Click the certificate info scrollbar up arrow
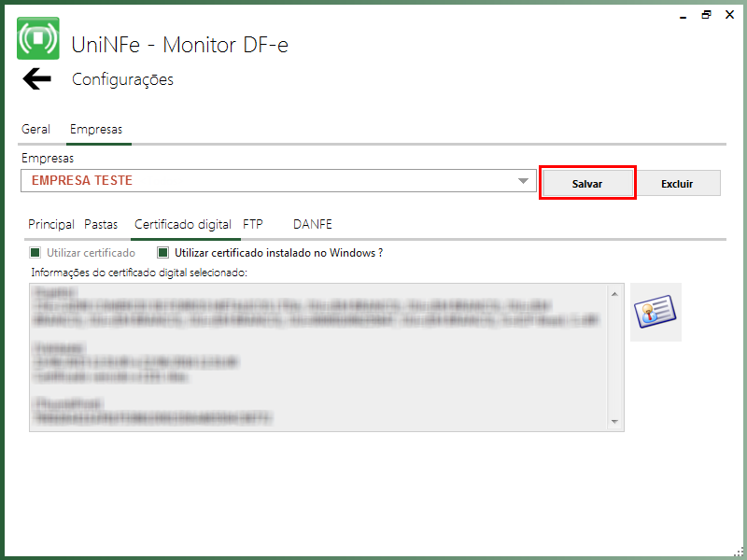The width and height of the screenshot is (747, 560). click(x=614, y=294)
